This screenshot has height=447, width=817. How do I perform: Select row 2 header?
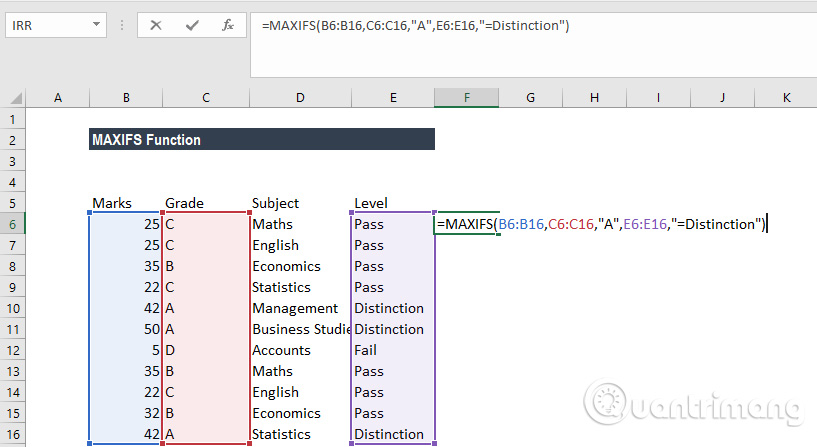[x=13, y=140]
